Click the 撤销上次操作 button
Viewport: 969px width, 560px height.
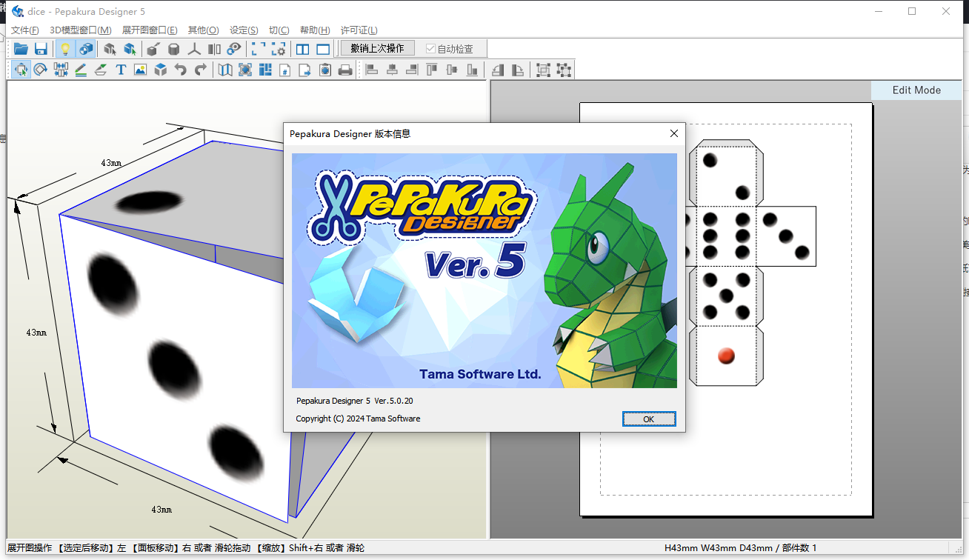pyautogui.click(x=378, y=49)
